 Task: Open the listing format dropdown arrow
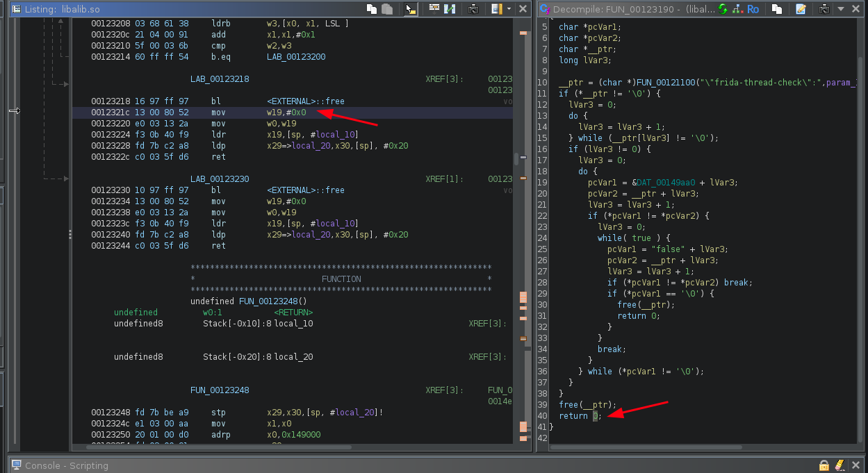click(x=510, y=8)
